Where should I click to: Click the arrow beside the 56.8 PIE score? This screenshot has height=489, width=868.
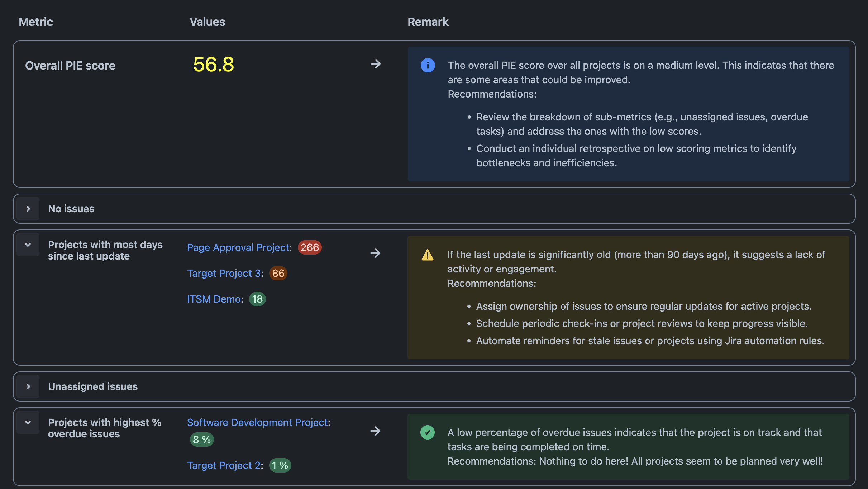[x=375, y=64]
